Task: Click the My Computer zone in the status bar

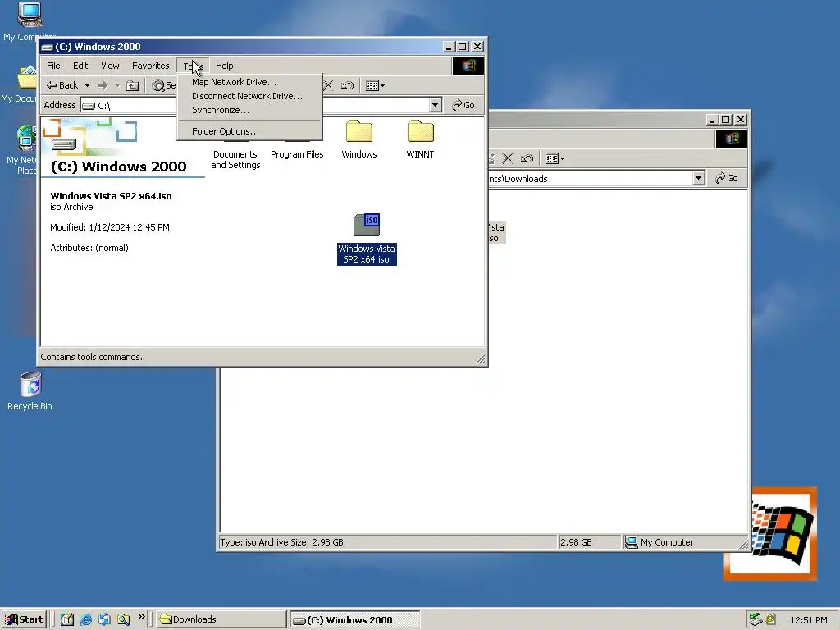Action: (x=683, y=542)
